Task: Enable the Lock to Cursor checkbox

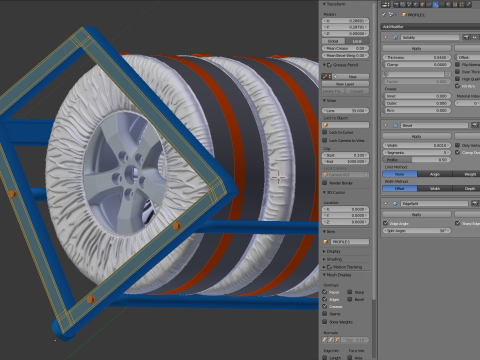Action: pyautogui.click(x=325, y=132)
